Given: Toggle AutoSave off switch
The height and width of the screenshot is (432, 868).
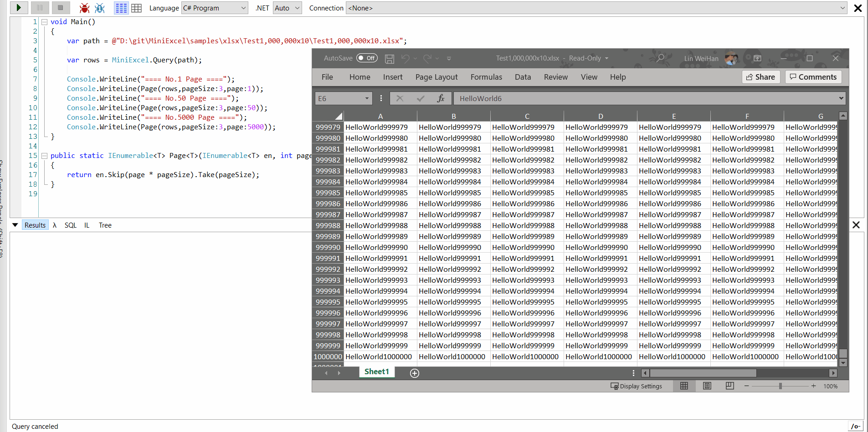Looking at the screenshot, I should (367, 58).
